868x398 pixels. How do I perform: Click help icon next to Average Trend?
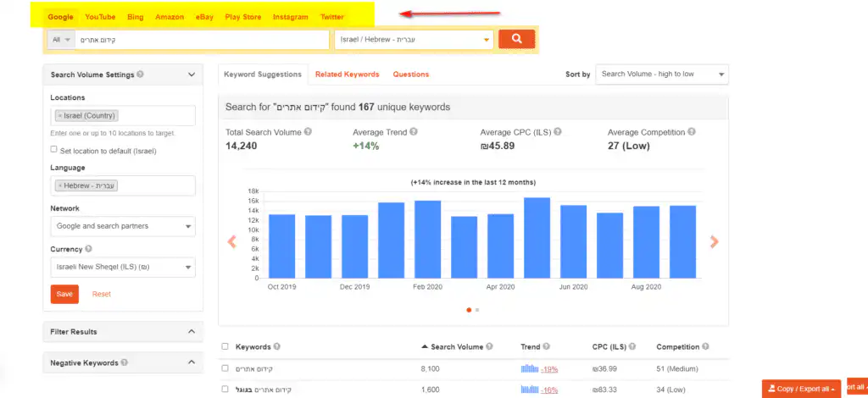[415, 132]
